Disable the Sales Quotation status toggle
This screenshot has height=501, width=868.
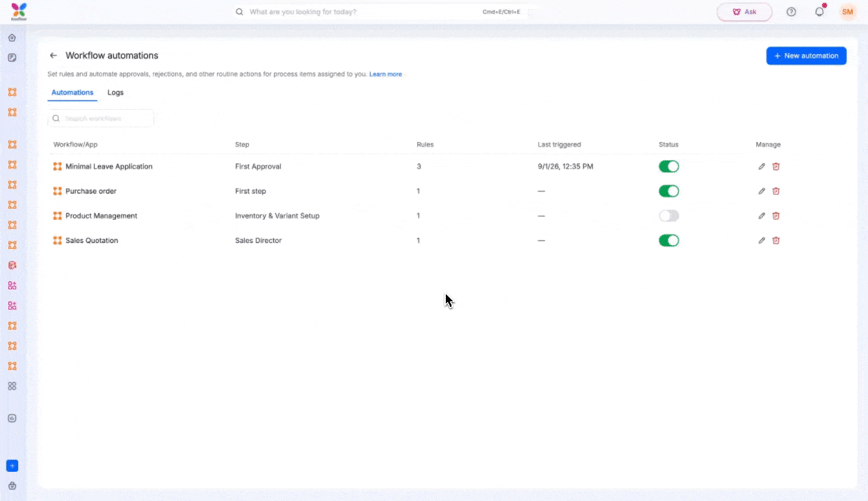669,240
